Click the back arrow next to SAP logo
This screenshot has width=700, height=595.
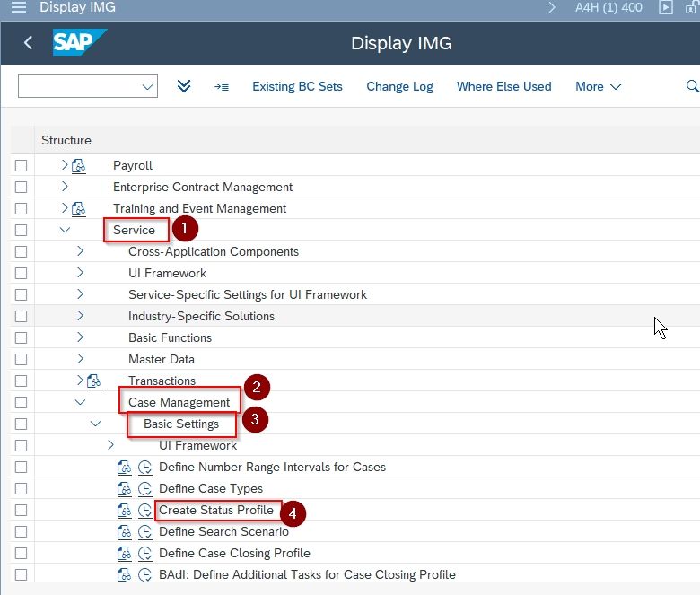coord(28,43)
